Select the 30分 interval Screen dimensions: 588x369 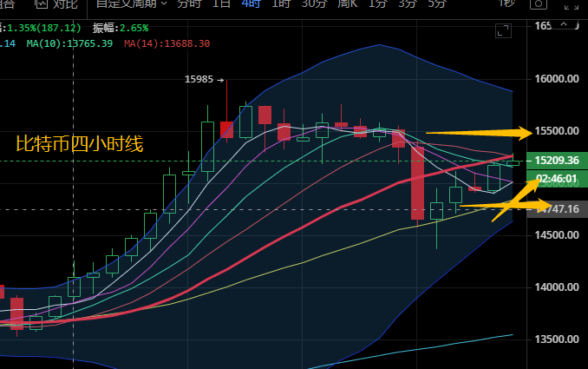click(313, 3)
